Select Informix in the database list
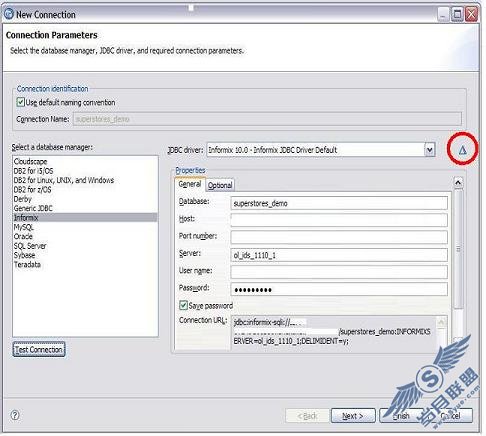Viewport: 486px width, 436px height. click(85, 217)
